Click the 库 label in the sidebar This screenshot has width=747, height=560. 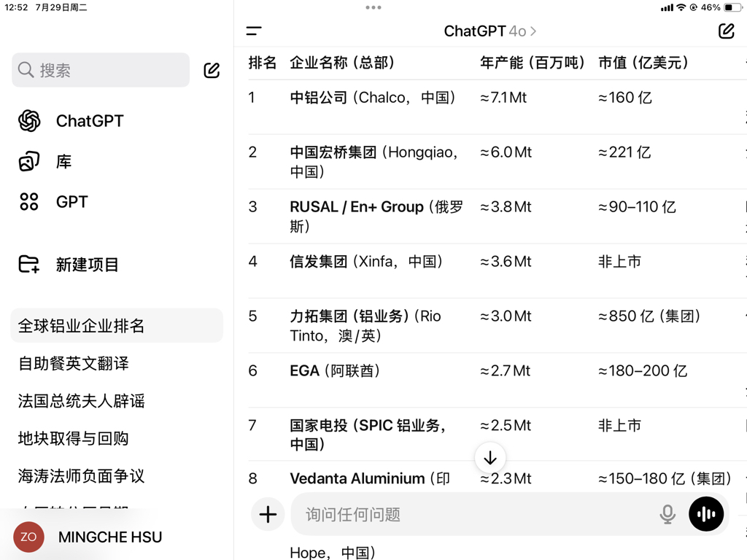(x=64, y=161)
